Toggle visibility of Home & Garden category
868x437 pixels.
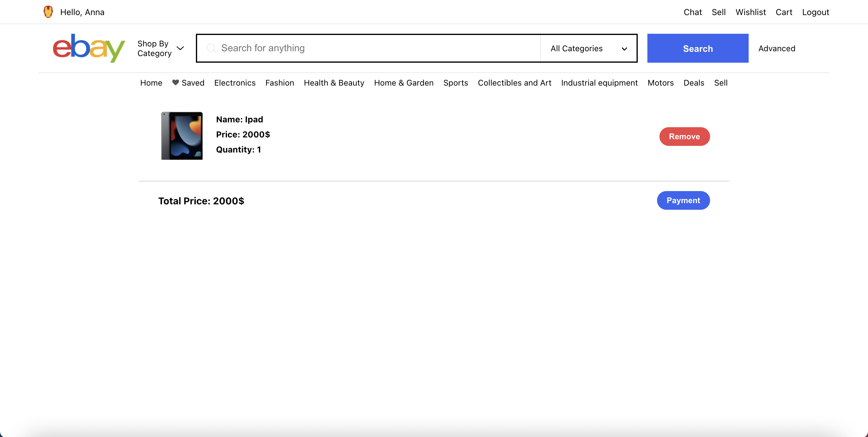click(x=404, y=83)
